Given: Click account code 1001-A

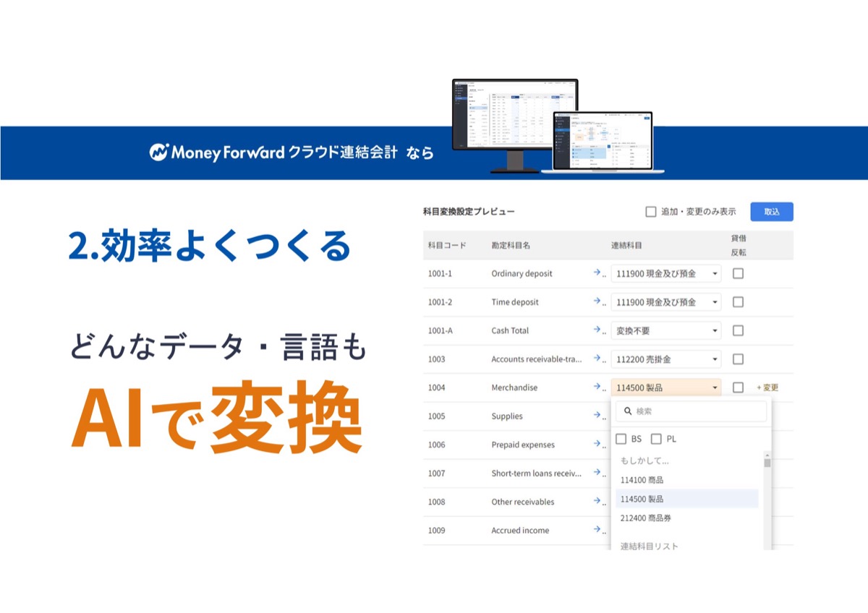Looking at the screenshot, I should [440, 331].
